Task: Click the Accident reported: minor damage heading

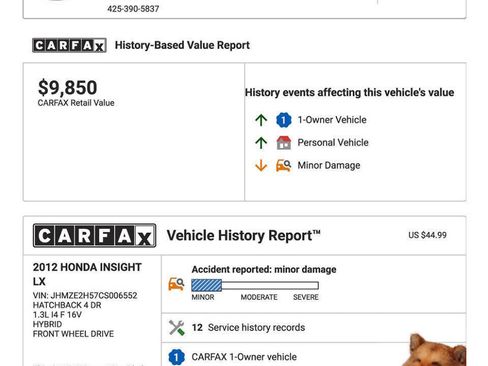Action: click(264, 269)
